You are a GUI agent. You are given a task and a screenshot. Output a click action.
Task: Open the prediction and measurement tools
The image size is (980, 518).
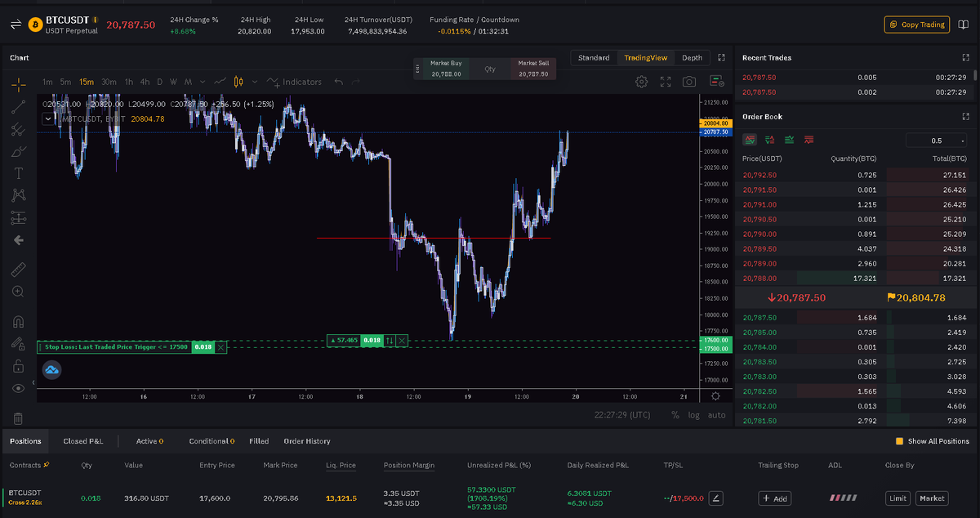point(18,217)
